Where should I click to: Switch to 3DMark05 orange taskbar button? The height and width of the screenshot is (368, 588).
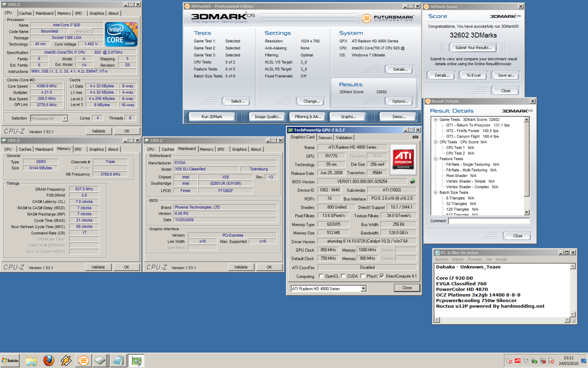pyautogui.click(x=83, y=361)
